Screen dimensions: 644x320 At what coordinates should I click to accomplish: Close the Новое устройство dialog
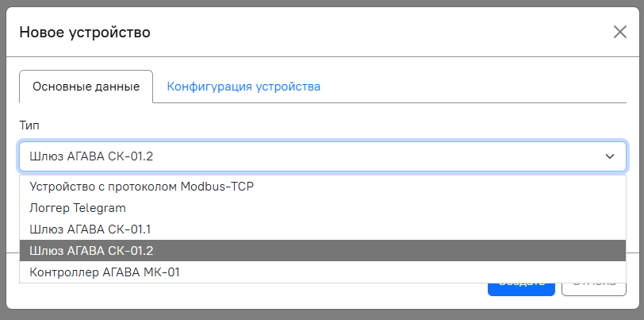619,32
